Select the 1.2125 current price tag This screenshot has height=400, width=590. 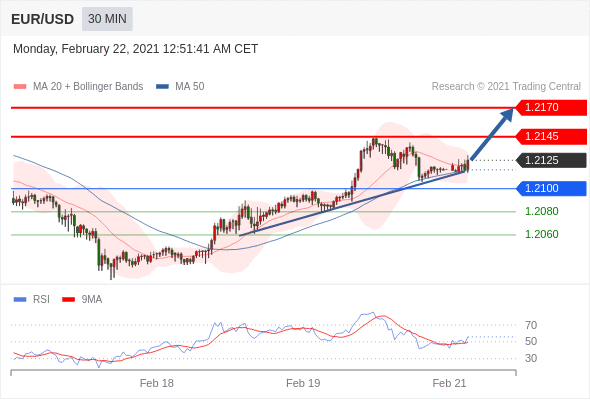click(551, 160)
